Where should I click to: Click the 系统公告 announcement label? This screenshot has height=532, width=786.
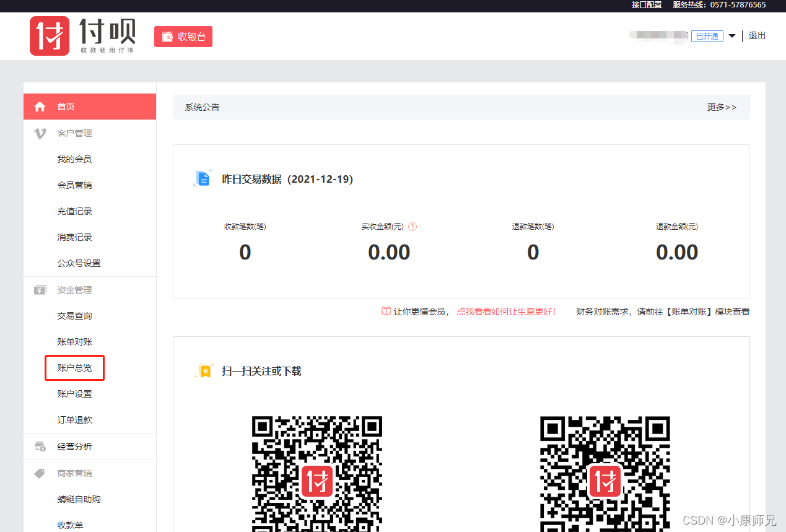(202, 107)
